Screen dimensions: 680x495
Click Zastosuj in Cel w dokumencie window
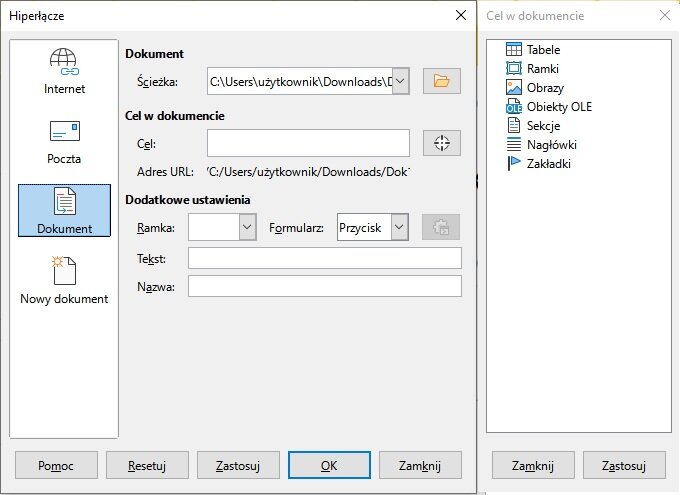pos(624,465)
